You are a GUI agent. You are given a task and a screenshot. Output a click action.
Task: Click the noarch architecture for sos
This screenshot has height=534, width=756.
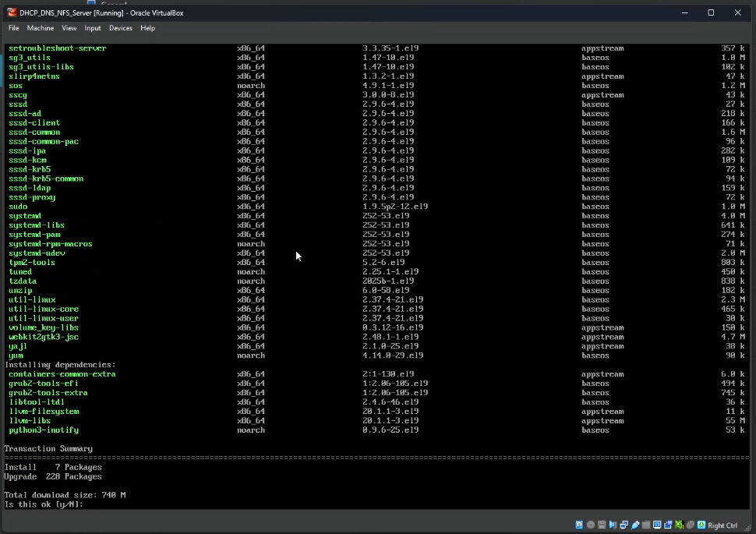251,86
